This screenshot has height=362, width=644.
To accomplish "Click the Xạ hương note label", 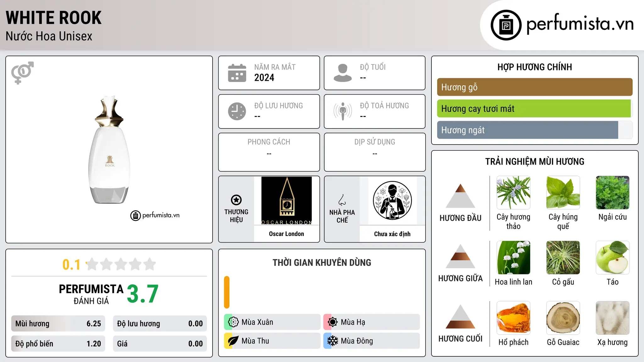I will pyautogui.click(x=613, y=342).
